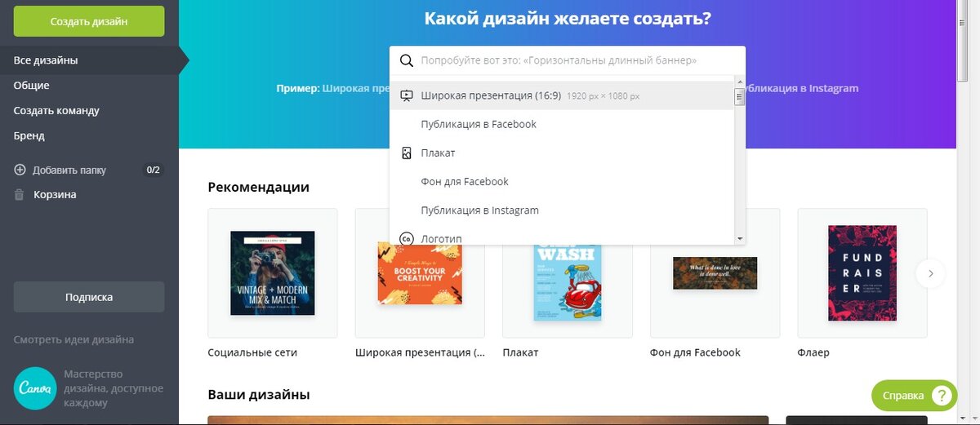Choose Публикация в Instagram suggestion
This screenshot has width=980, height=425.
pos(562,210)
